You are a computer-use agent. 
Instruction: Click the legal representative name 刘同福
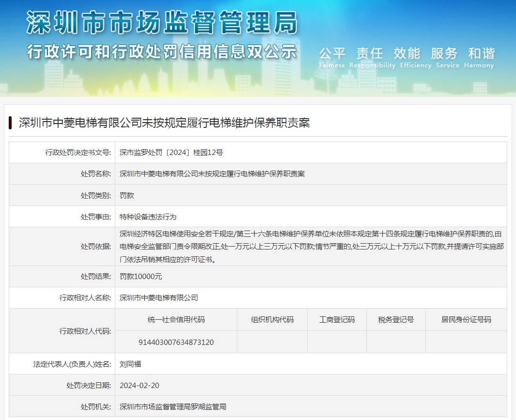click(x=130, y=364)
